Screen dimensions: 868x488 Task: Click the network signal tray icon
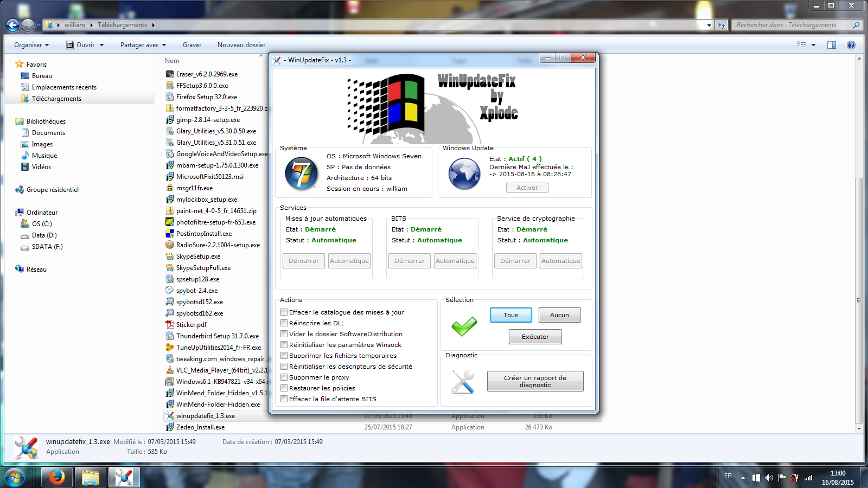click(808, 478)
